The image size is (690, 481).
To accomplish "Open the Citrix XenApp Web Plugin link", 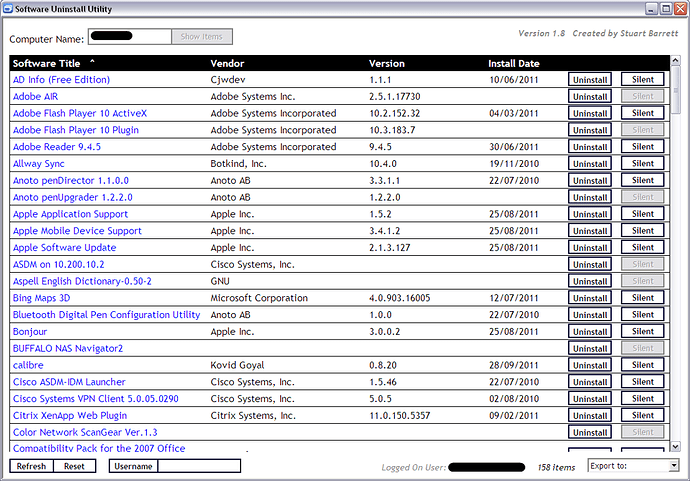I will point(70,415).
